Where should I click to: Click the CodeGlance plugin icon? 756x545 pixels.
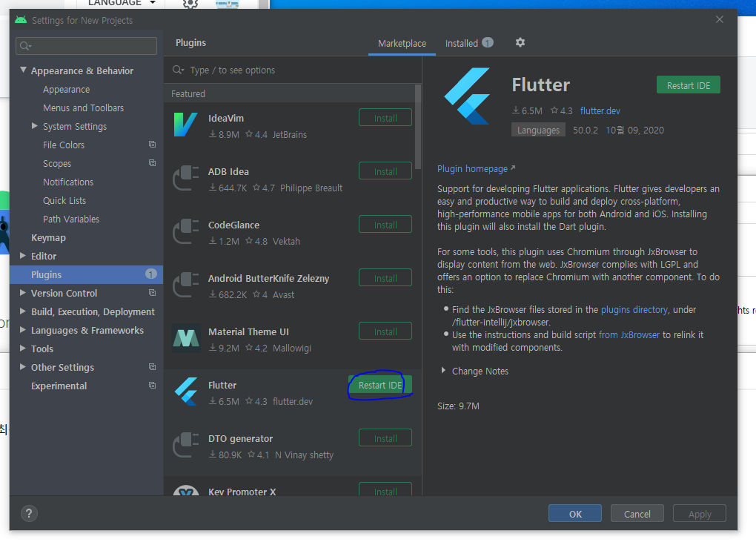(x=185, y=231)
